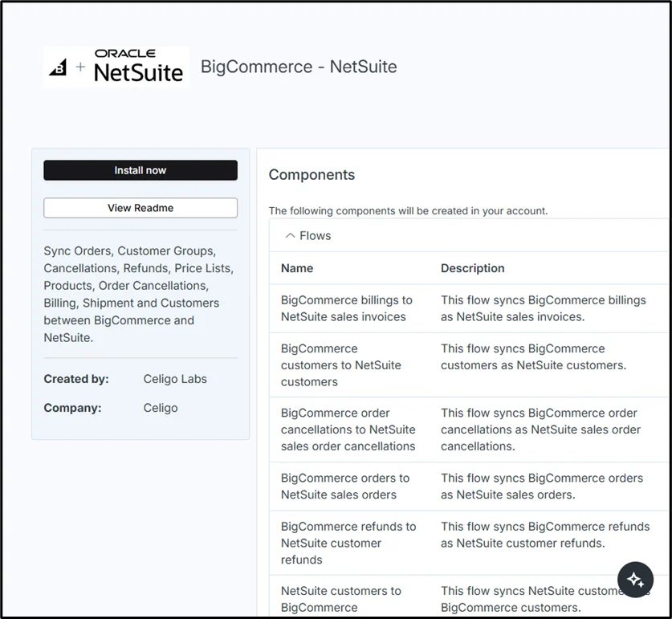This screenshot has width=672, height=619.
Task: Click description 'syncs BigCommerce billings as NetSuite sales invoices'
Action: click(543, 308)
